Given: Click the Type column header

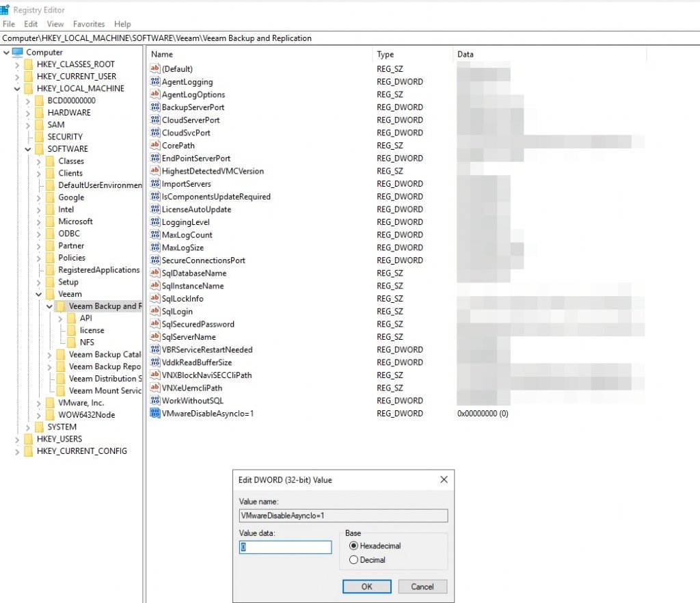Looking at the screenshot, I should [412, 54].
